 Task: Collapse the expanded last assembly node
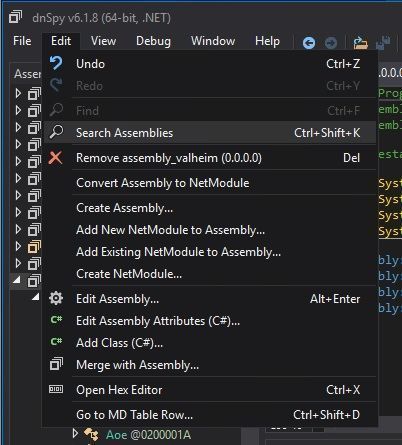[x=17, y=280]
